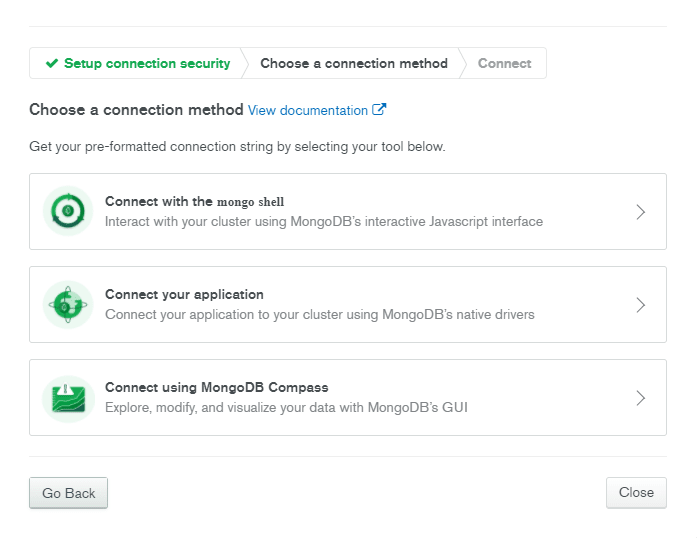Viewport: 697px width, 538px height.
Task: Click the green checkmark on the security step
Action: (x=52, y=63)
